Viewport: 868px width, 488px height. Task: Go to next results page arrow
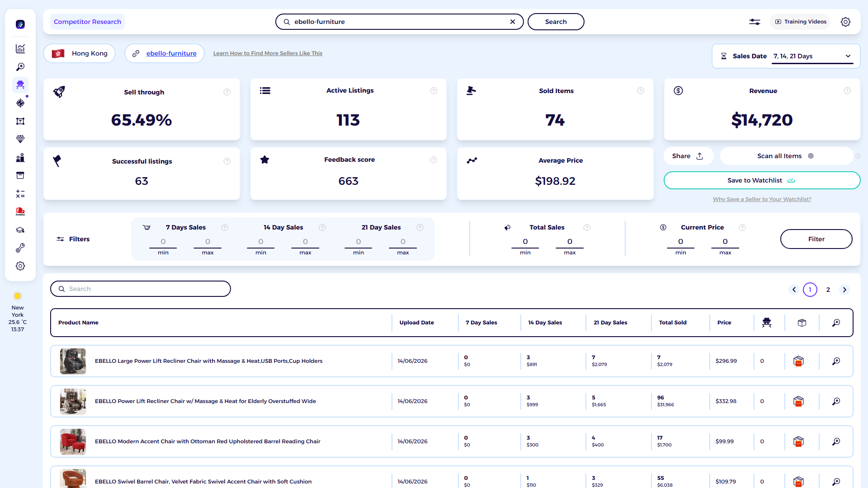(x=844, y=290)
